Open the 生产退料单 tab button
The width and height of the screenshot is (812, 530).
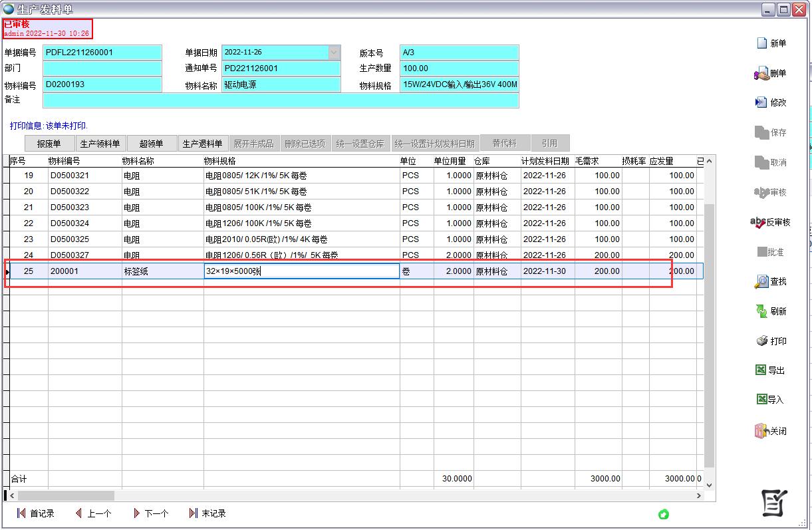(202, 144)
